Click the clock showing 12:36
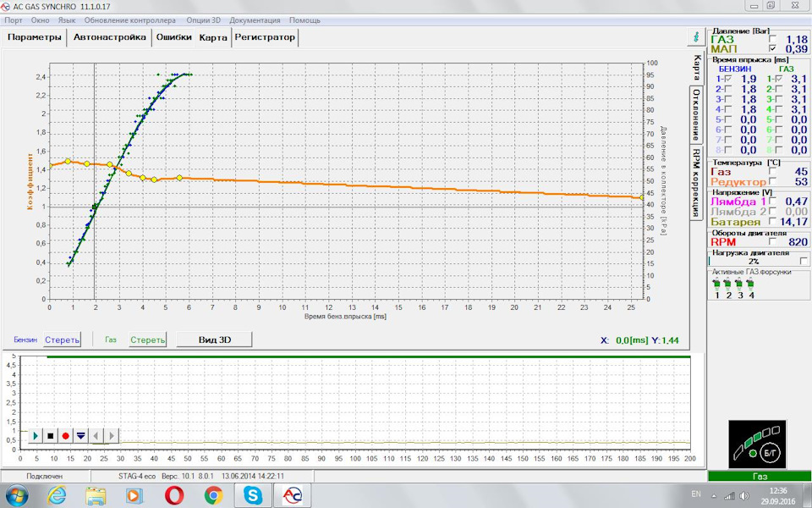Screen dimensions: 812x508 point(778,490)
